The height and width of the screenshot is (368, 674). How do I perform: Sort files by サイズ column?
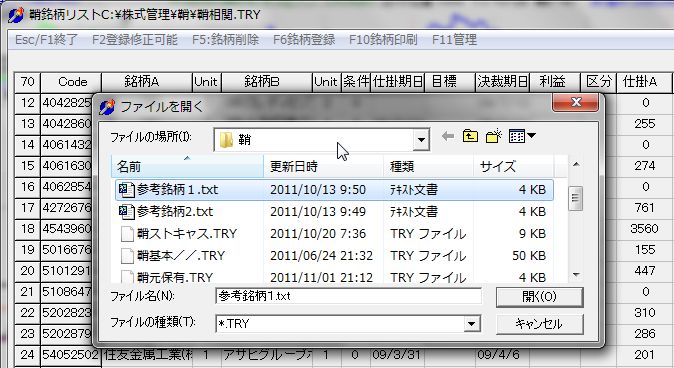coord(513,166)
